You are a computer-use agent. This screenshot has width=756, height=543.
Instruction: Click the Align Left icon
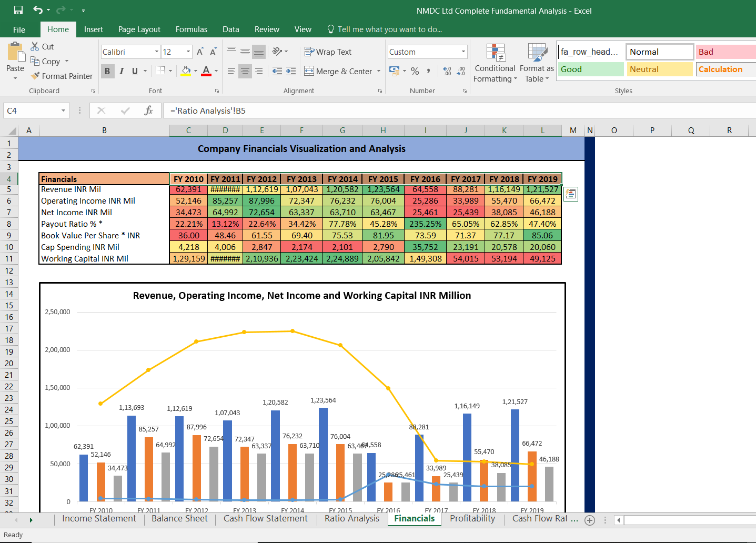[231, 71]
